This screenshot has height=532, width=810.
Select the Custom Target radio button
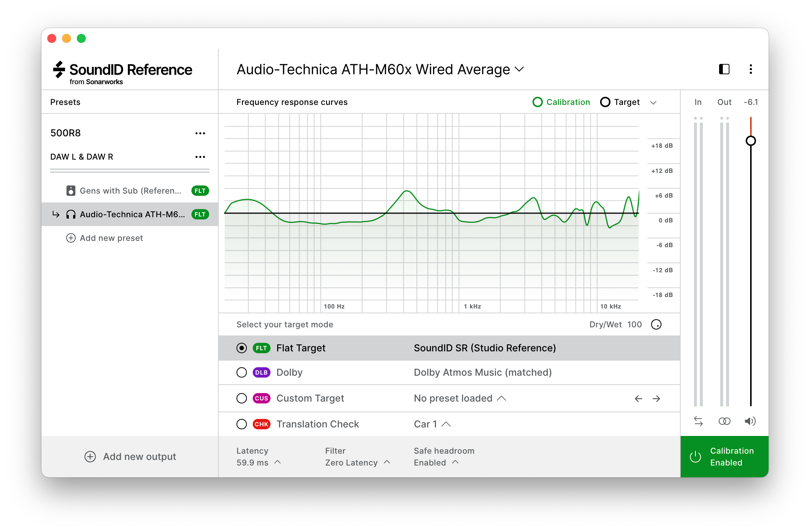pyautogui.click(x=242, y=398)
